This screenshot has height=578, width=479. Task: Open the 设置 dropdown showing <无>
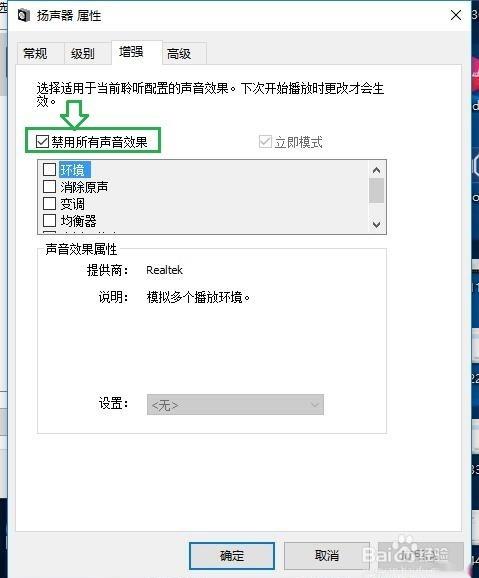[x=235, y=405]
